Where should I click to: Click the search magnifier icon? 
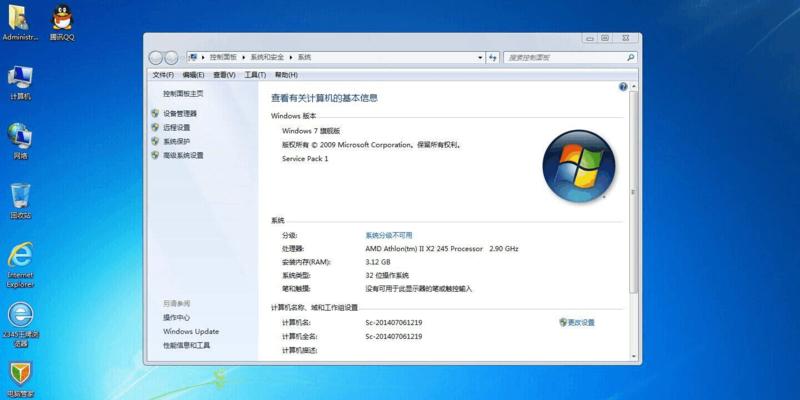point(631,57)
